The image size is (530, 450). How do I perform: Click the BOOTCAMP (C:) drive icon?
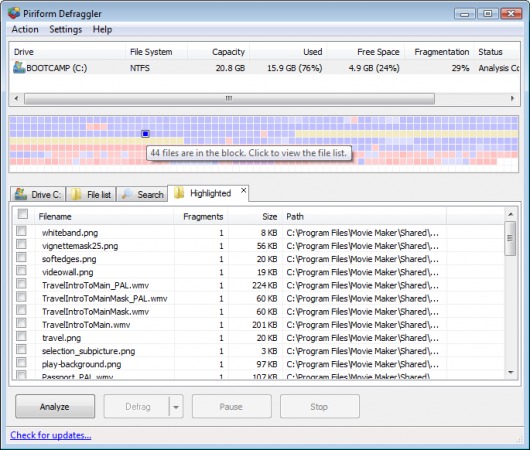click(x=19, y=67)
